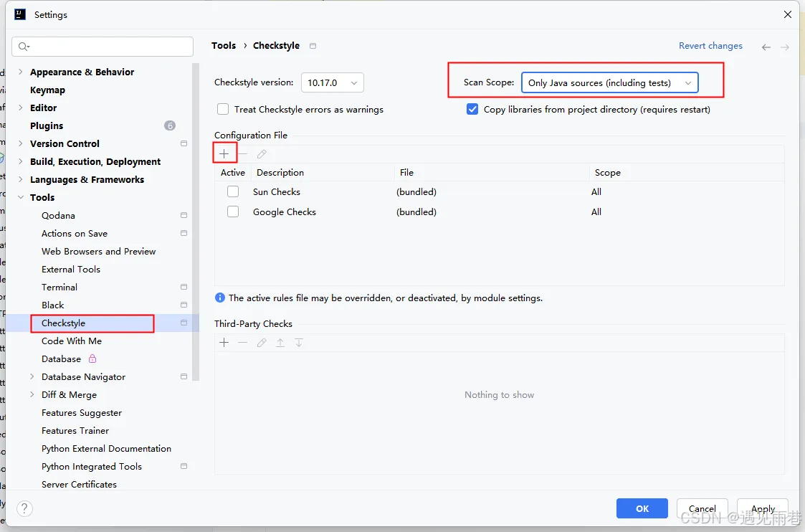Open the help question mark

click(24, 508)
